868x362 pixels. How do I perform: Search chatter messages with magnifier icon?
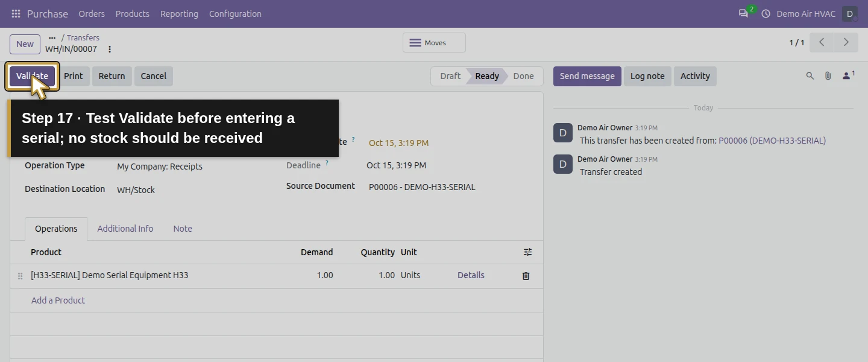click(810, 76)
